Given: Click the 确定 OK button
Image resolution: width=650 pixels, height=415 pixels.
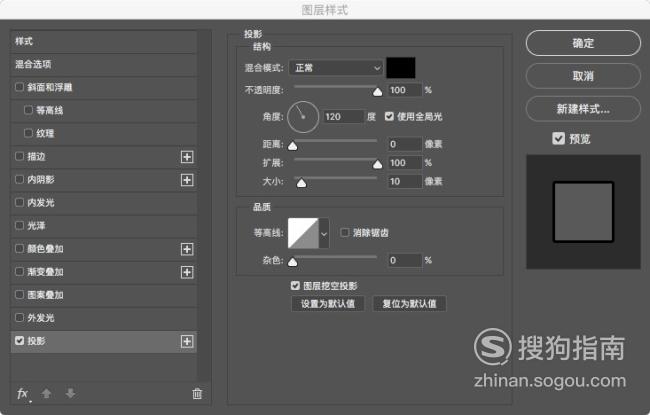Looking at the screenshot, I should click(x=583, y=43).
